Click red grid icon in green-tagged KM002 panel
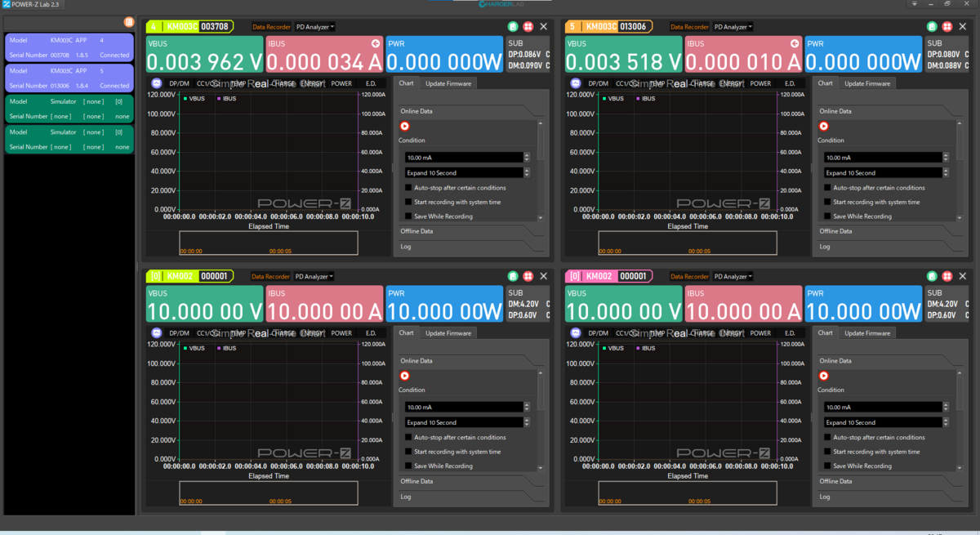Screen dimensions: 980x535 click(x=528, y=276)
